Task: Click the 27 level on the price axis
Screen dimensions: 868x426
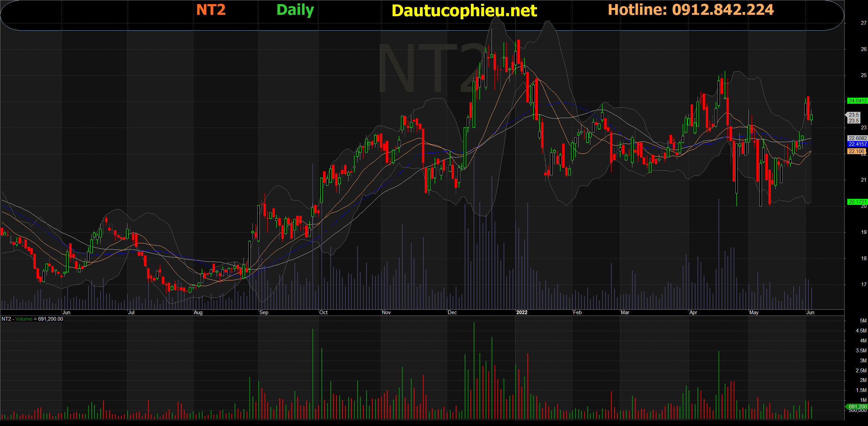Action: pyautogui.click(x=864, y=23)
